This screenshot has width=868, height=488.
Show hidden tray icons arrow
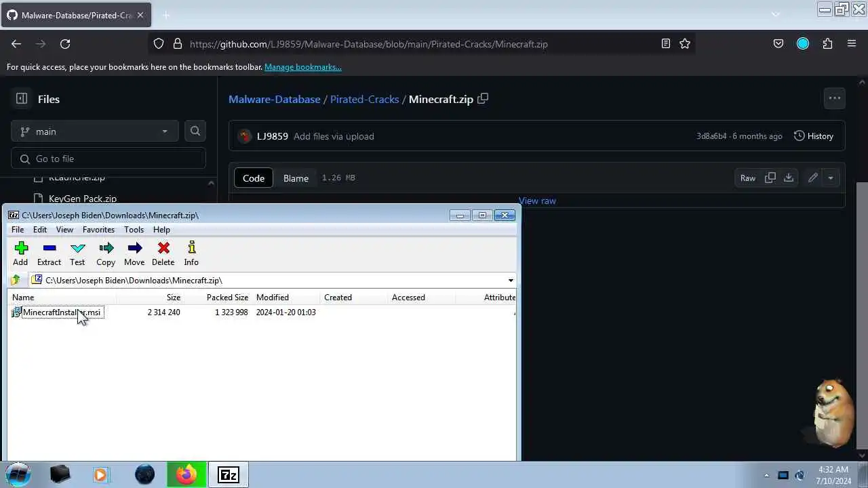(x=766, y=475)
